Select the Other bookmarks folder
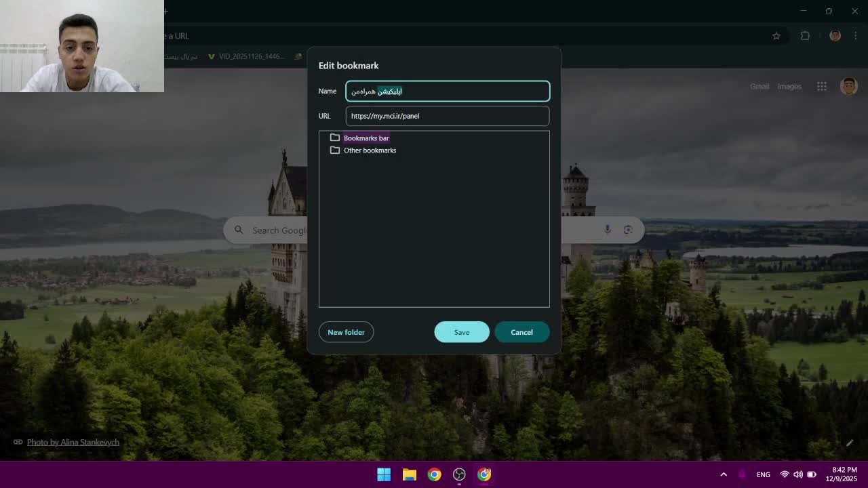 tap(370, 150)
